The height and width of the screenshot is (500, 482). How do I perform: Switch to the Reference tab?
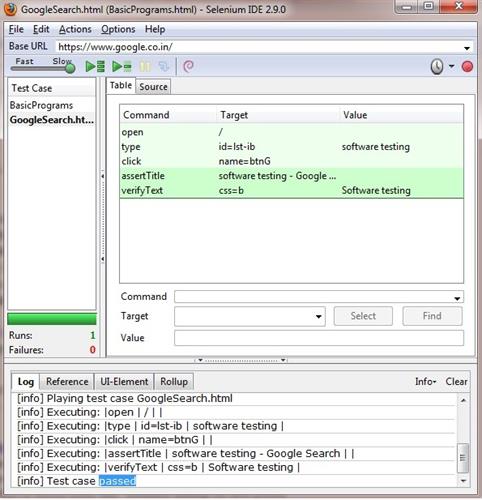pos(67,381)
